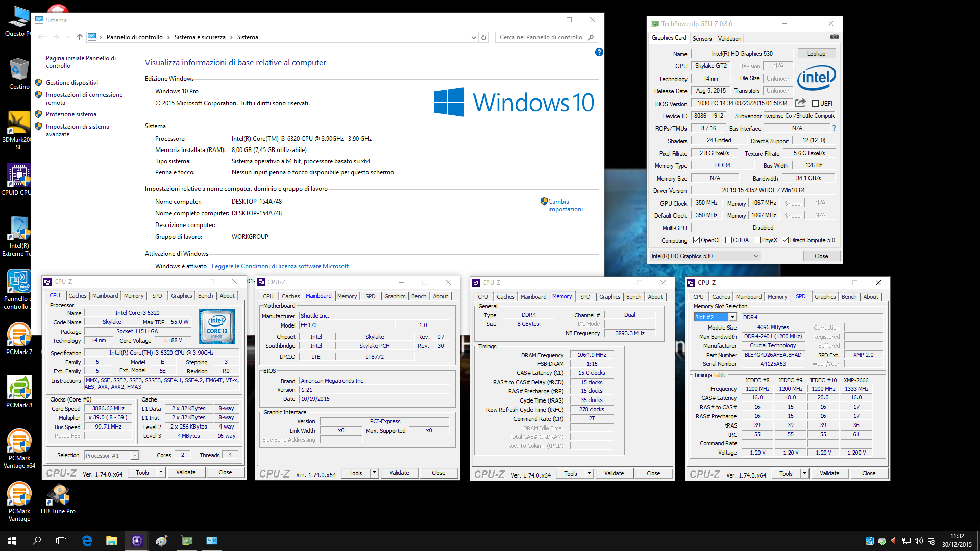
Task: Open Graphics tab in CPU-Z Memory window
Action: point(610,297)
